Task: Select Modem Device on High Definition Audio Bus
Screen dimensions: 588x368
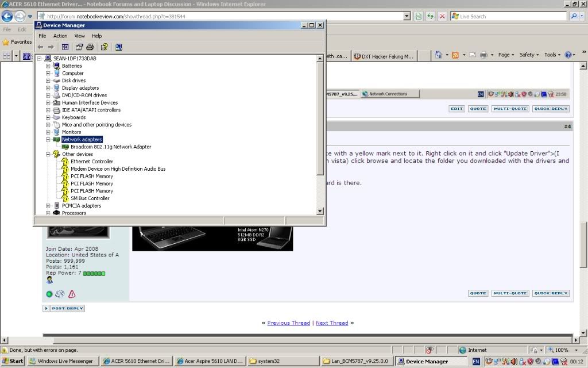Action: (118, 169)
